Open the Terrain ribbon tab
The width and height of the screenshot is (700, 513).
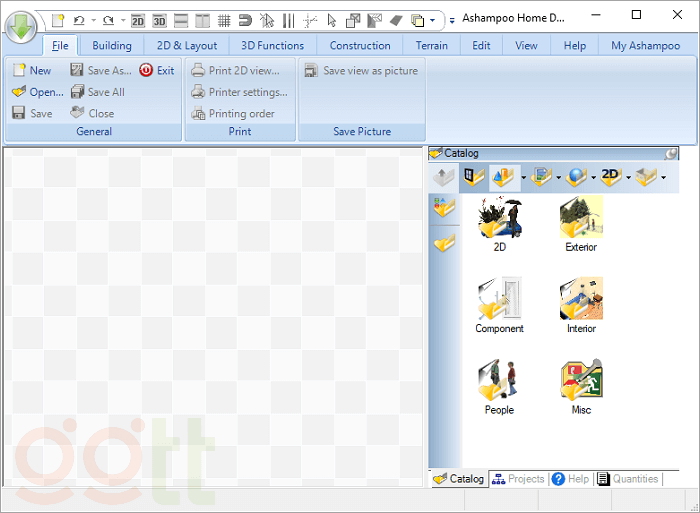click(432, 45)
